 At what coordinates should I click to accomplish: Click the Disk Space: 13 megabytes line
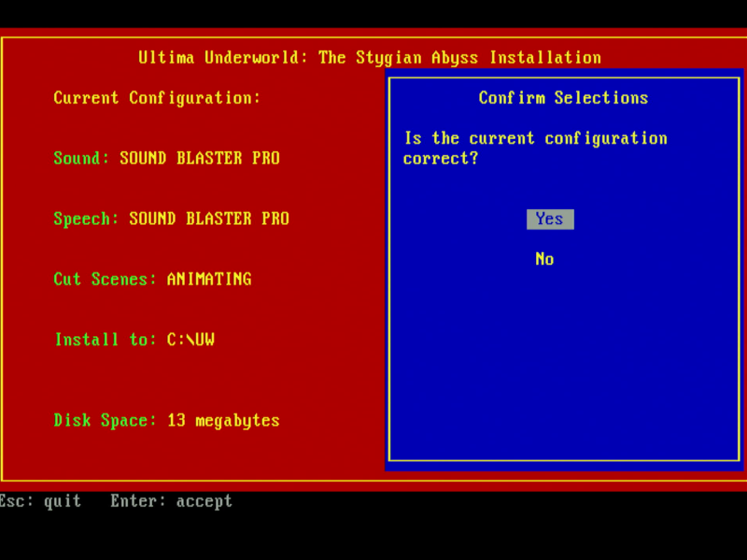coord(167,421)
